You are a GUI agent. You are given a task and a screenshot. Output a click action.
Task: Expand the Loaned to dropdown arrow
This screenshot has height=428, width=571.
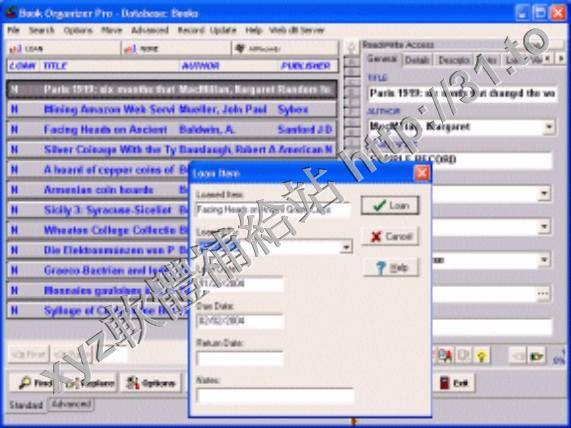click(346, 247)
